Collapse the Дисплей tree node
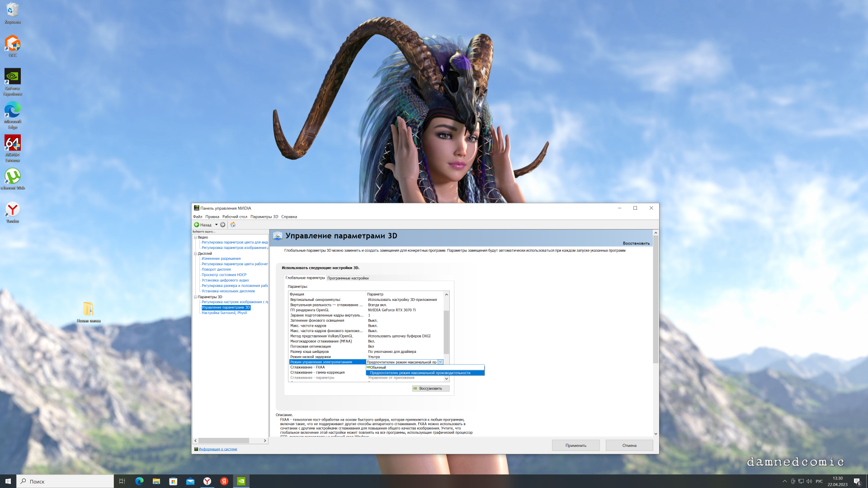The image size is (868, 488). 195,253
